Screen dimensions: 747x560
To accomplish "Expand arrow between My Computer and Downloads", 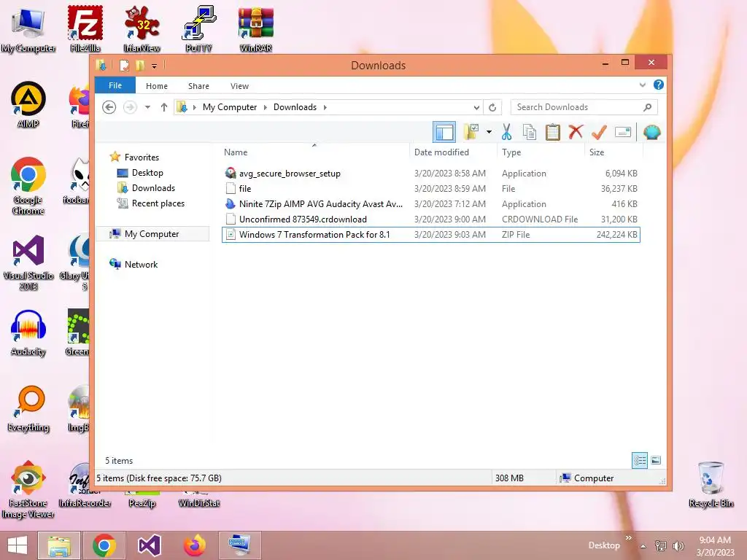I will pyautogui.click(x=266, y=107).
